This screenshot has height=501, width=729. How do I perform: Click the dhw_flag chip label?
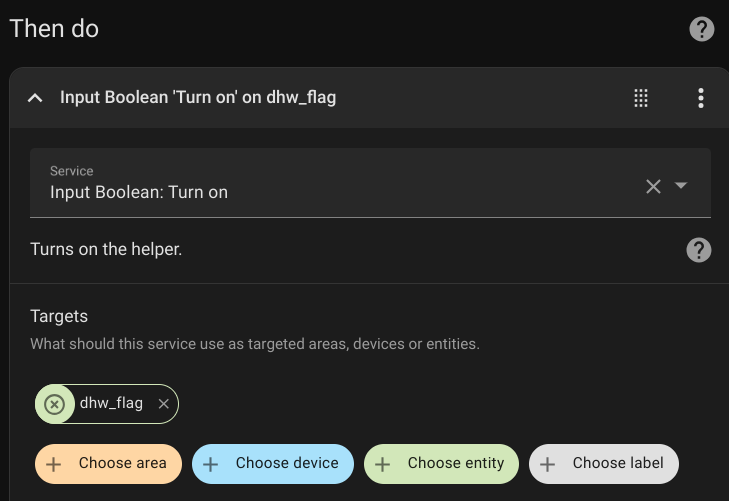(x=111, y=404)
